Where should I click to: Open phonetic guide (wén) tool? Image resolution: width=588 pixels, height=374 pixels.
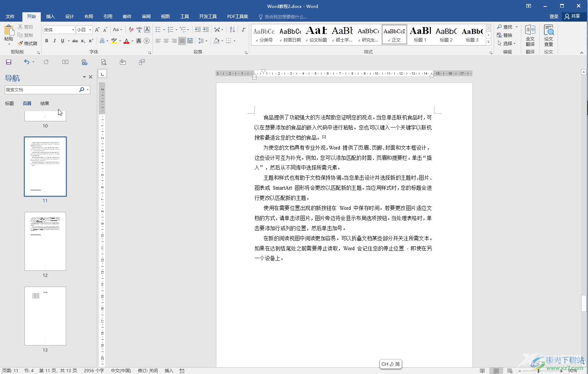pos(139,30)
